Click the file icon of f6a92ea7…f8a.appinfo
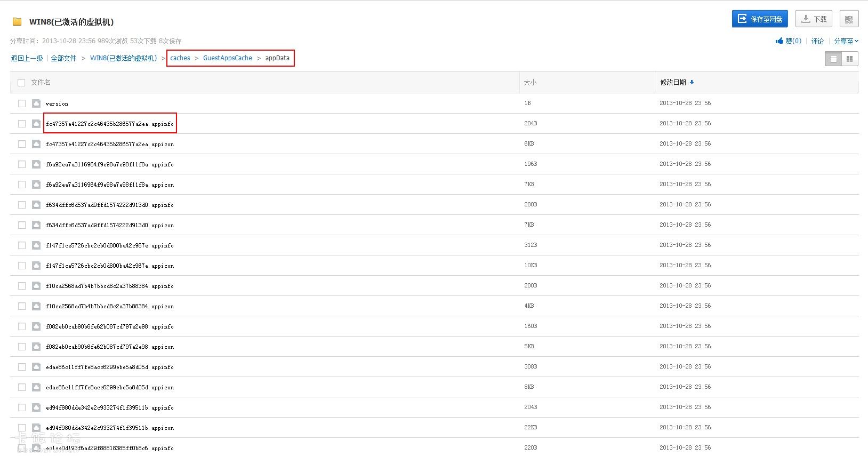 pyautogui.click(x=36, y=164)
